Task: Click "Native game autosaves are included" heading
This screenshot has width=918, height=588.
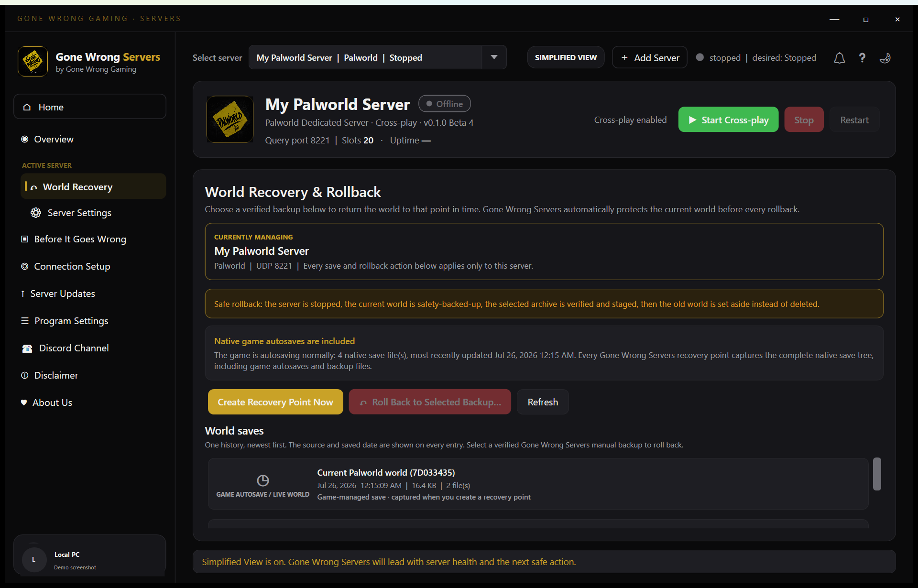Action: tap(284, 341)
